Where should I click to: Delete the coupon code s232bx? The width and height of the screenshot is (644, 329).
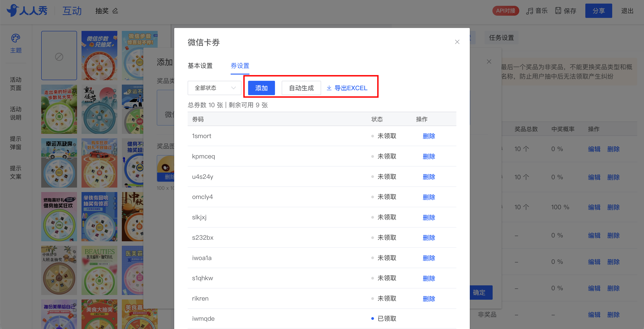[x=429, y=237]
